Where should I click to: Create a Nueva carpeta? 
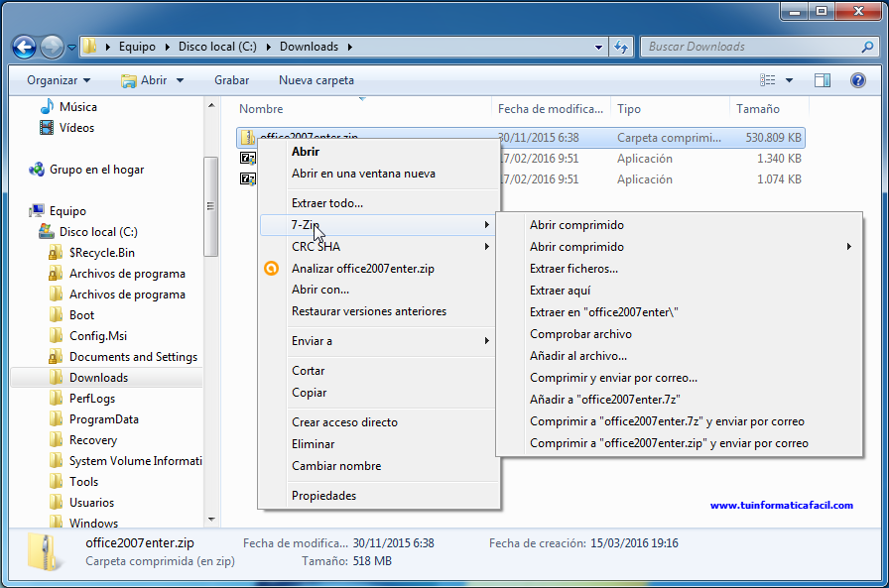[317, 80]
